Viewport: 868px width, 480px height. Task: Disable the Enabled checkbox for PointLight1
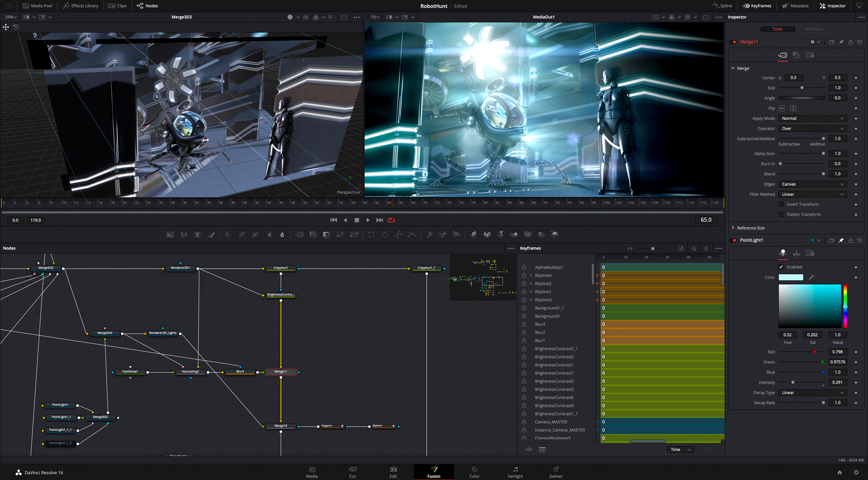(781, 267)
